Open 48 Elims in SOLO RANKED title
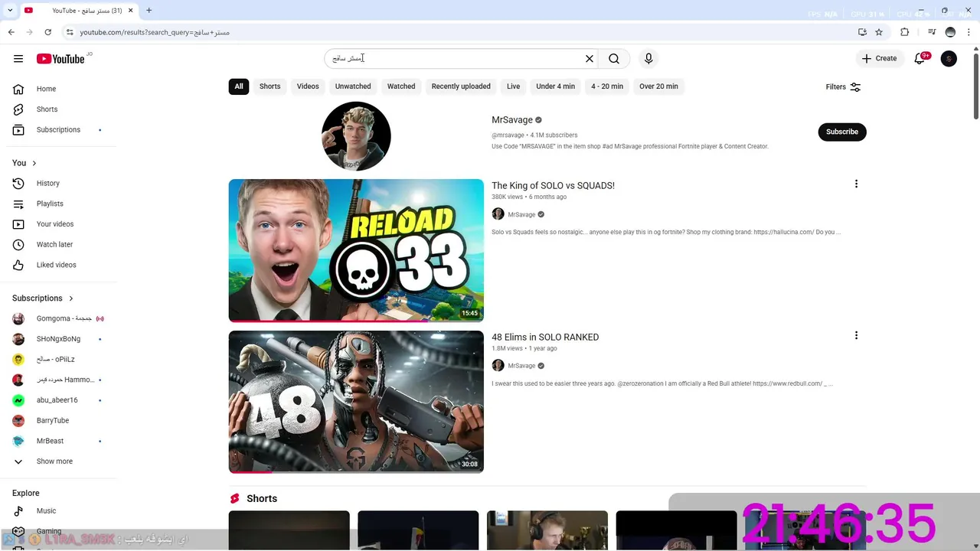The height and width of the screenshot is (551, 980). [x=545, y=337]
